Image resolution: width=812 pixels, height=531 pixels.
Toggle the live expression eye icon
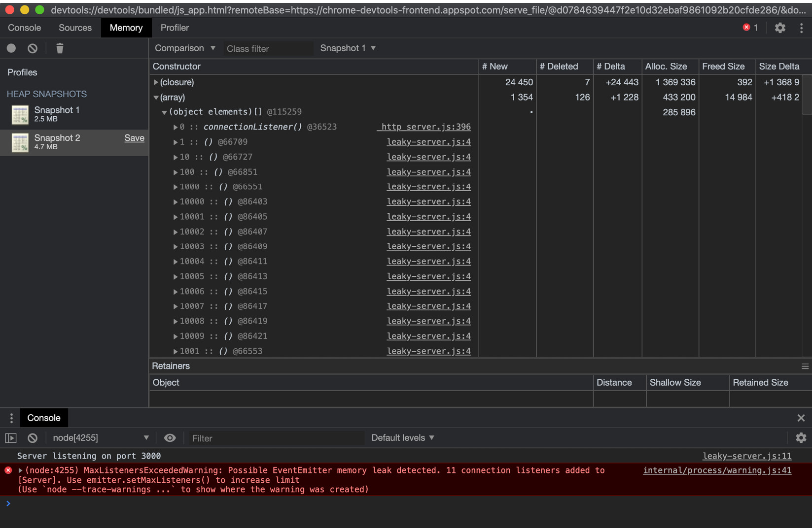[170, 437]
